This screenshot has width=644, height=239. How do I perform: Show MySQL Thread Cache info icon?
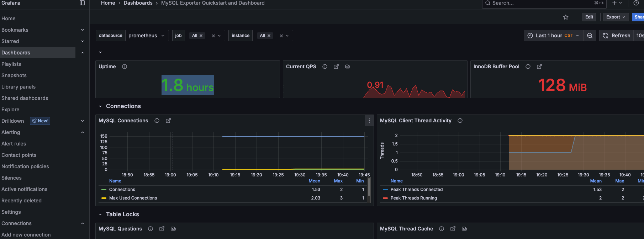[x=442, y=229]
